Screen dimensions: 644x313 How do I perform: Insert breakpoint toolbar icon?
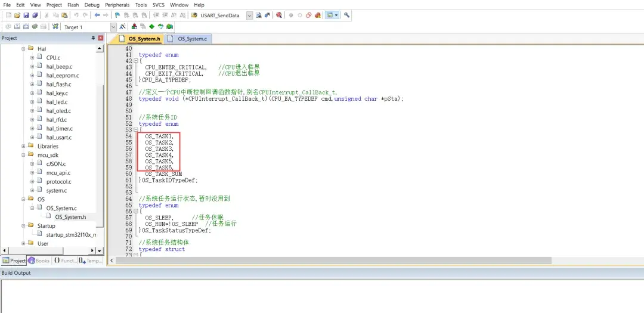pos(291,15)
